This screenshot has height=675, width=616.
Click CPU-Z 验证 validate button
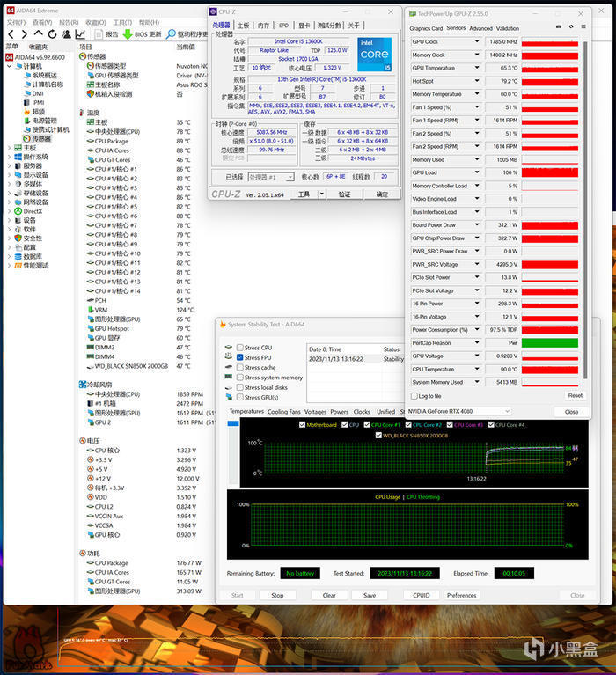coord(344,194)
